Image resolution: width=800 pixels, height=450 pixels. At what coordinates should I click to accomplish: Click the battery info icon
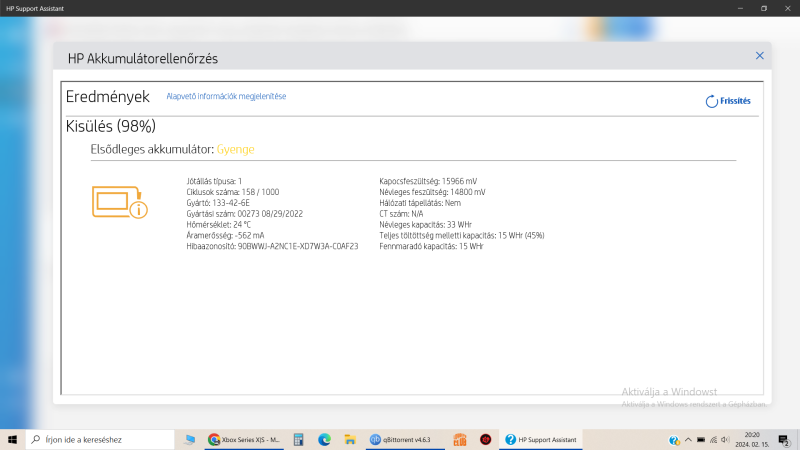pos(120,203)
